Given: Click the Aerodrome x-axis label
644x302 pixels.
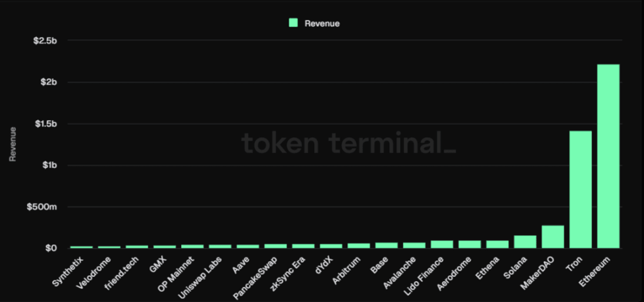Looking at the screenshot, I should (x=455, y=272).
